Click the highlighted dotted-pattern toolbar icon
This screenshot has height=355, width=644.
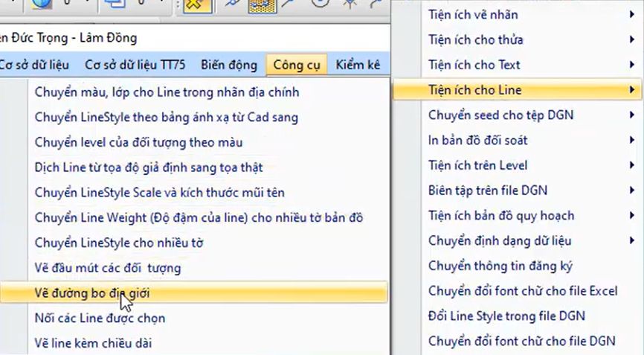[262, 6]
